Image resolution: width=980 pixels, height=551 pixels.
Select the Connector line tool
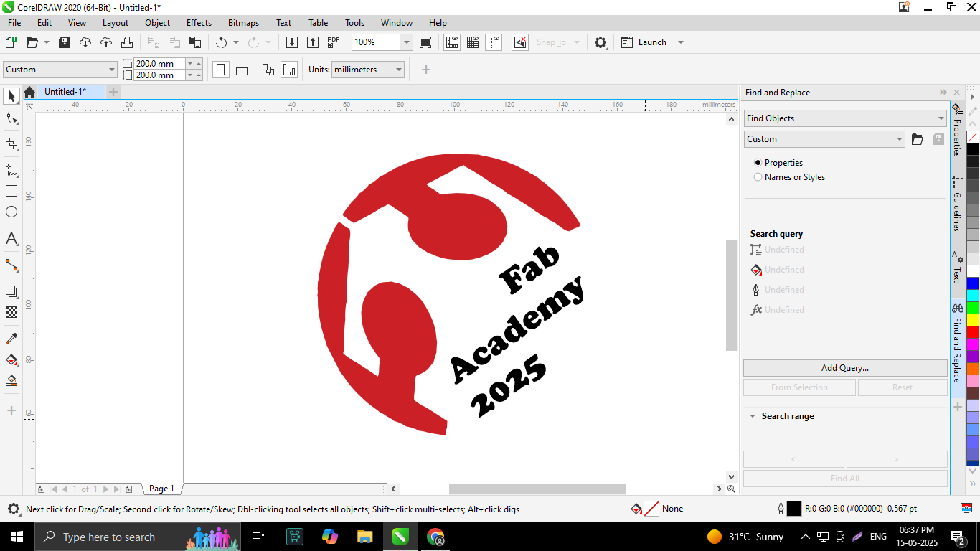pos(11,265)
